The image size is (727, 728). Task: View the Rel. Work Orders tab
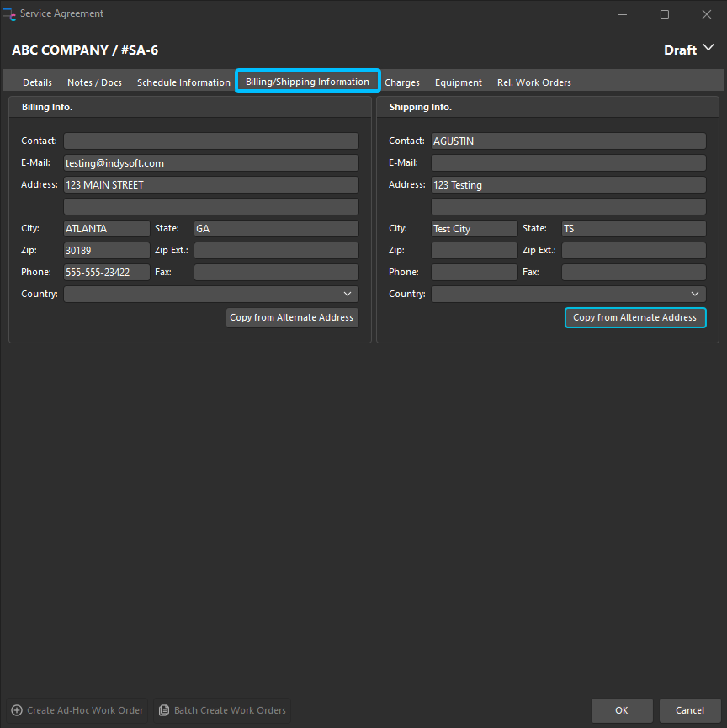534,82
